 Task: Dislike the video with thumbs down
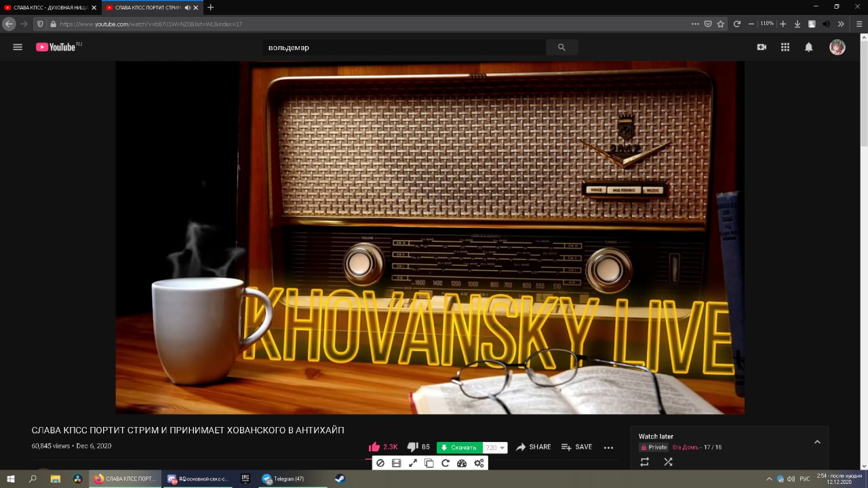pyautogui.click(x=418, y=447)
